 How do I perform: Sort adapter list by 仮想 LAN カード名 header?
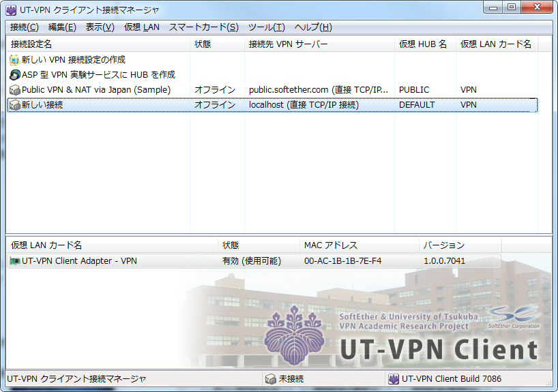click(112, 245)
